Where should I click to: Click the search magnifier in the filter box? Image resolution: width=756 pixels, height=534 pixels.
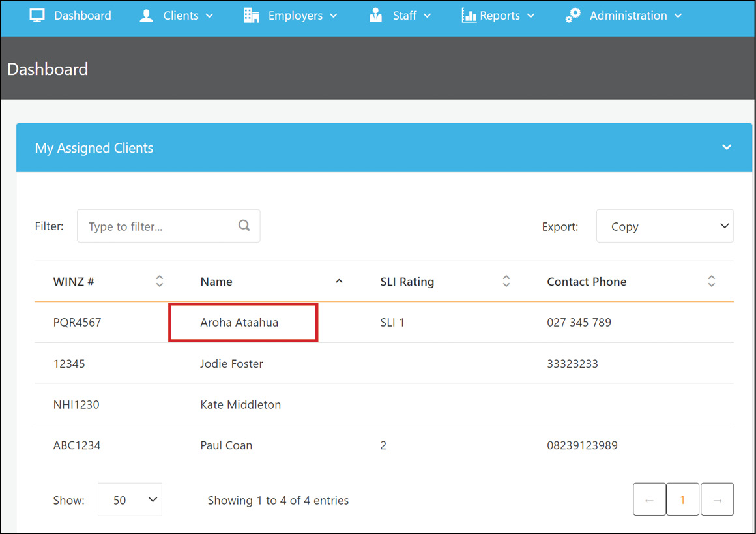click(244, 225)
